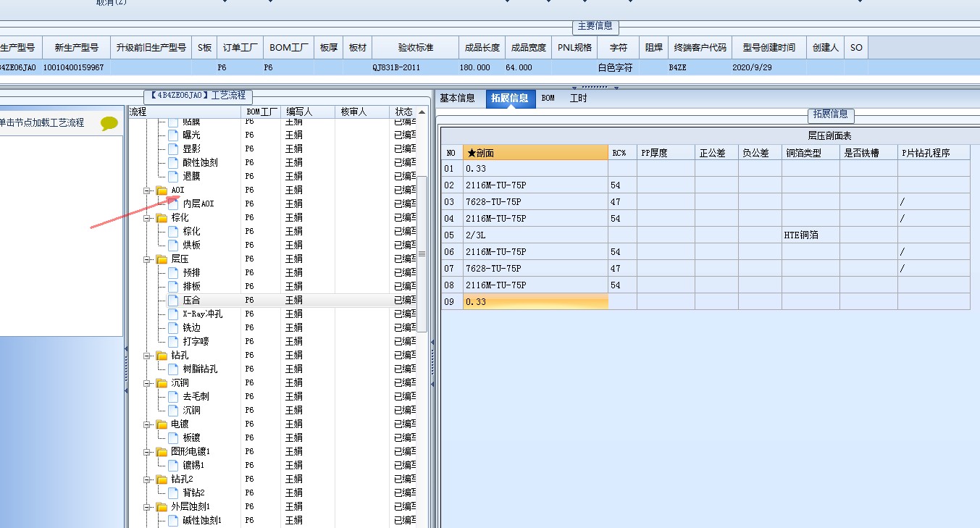This screenshot has height=528, width=980.
Task: Click document icon beside X-Ray冲孔
Action: pos(173,314)
